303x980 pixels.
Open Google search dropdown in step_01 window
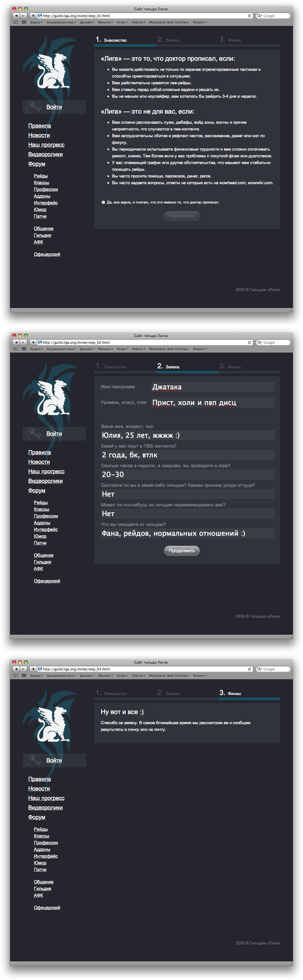(260, 16)
